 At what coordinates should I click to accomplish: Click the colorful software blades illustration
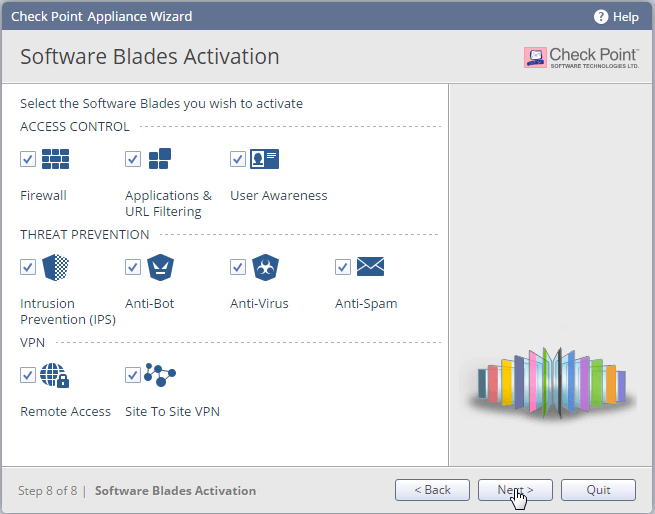[x=552, y=382]
